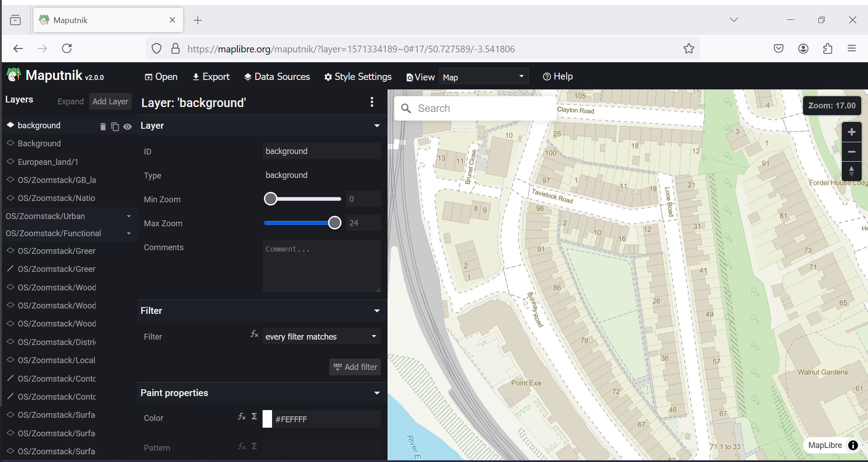The height and width of the screenshot is (462, 868).
Task: Open Firefox Pocket save icon
Action: pyautogui.click(x=778, y=48)
